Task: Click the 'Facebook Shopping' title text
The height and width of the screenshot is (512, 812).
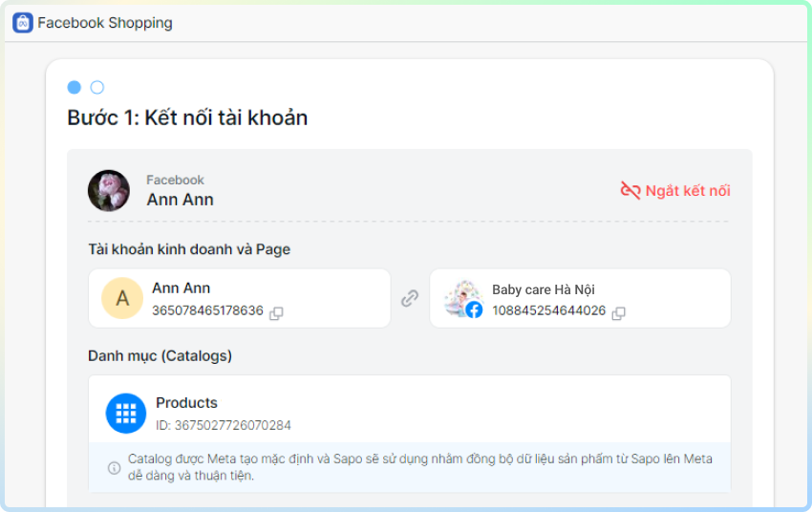Action: tap(105, 23)
